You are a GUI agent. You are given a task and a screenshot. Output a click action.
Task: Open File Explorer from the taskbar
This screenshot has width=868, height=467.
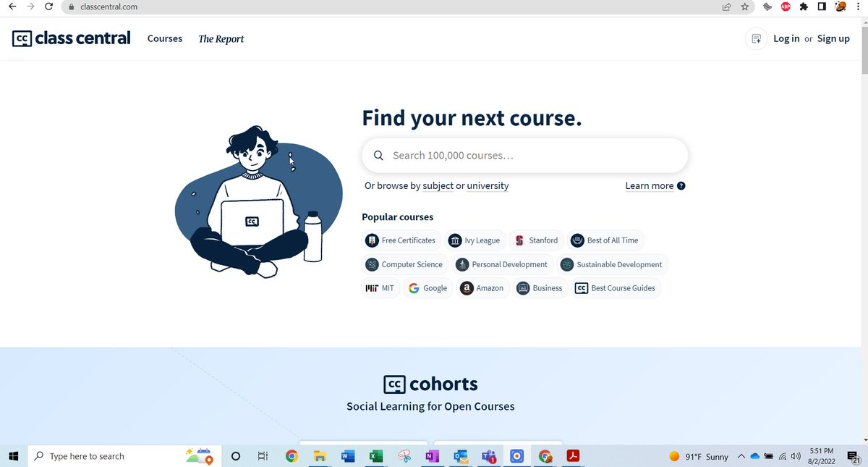320,456
